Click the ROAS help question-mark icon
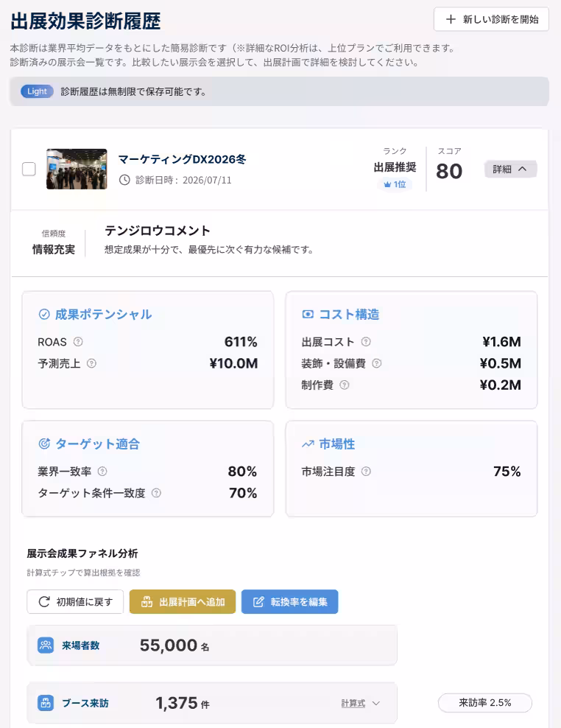The height and width of the screenshot is (728, 561). pyautogui.click(x=78, y=342)
